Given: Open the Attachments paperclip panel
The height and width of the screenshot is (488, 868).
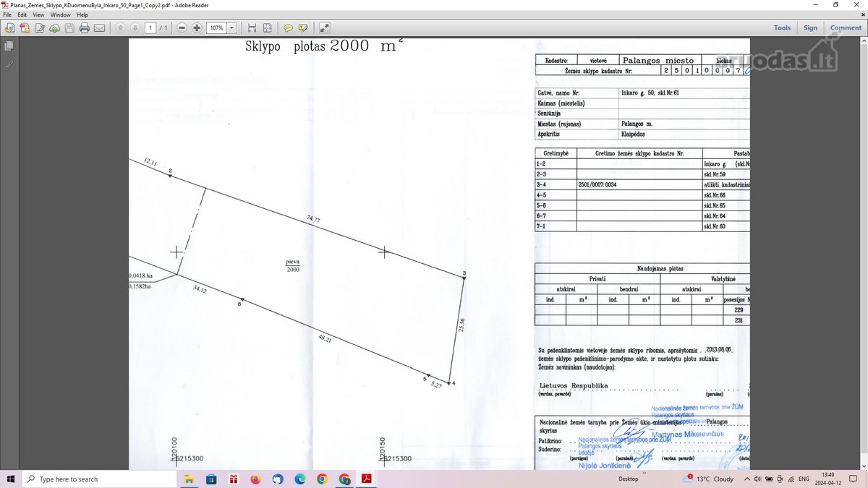Looking at the screenshot, I should [9, 65].
